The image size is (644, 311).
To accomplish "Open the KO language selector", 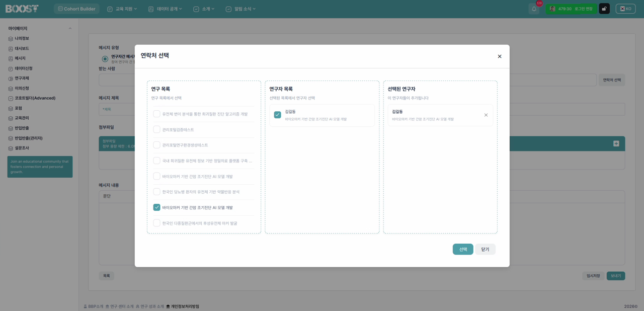I will (625, 9).
